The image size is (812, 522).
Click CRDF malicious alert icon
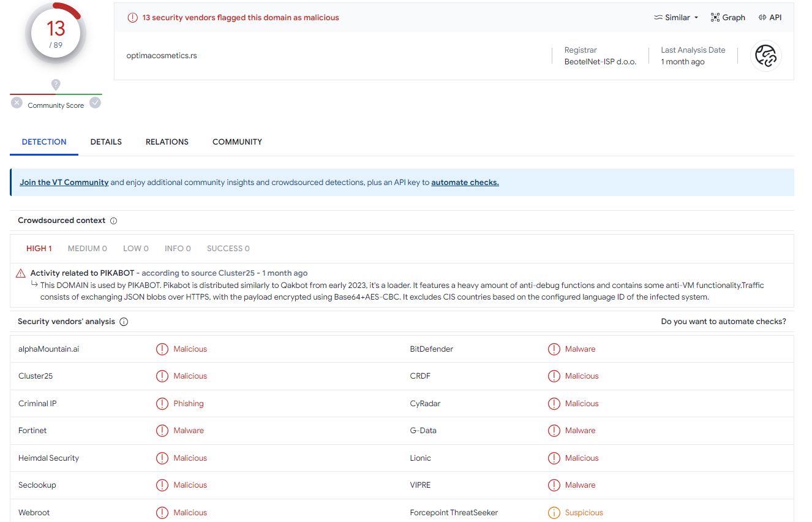tap(554, 376)
